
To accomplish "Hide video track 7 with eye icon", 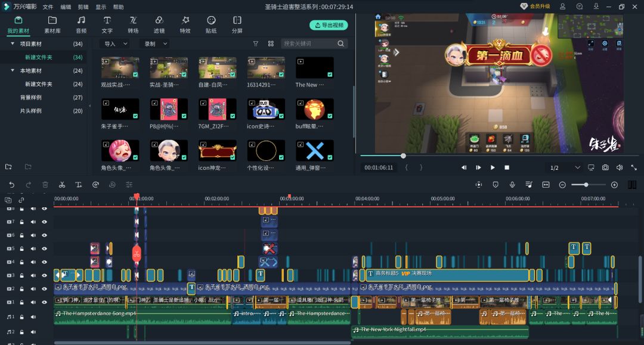I will pos(44,222).
